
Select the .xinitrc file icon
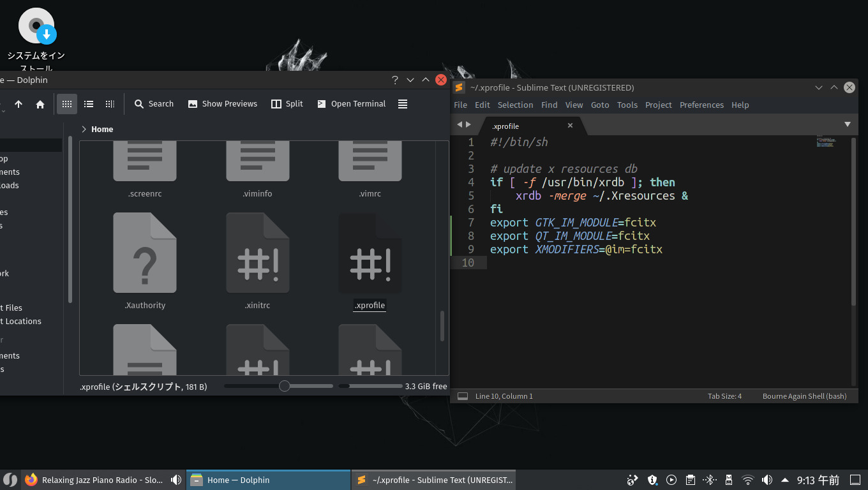coord(257,254)
